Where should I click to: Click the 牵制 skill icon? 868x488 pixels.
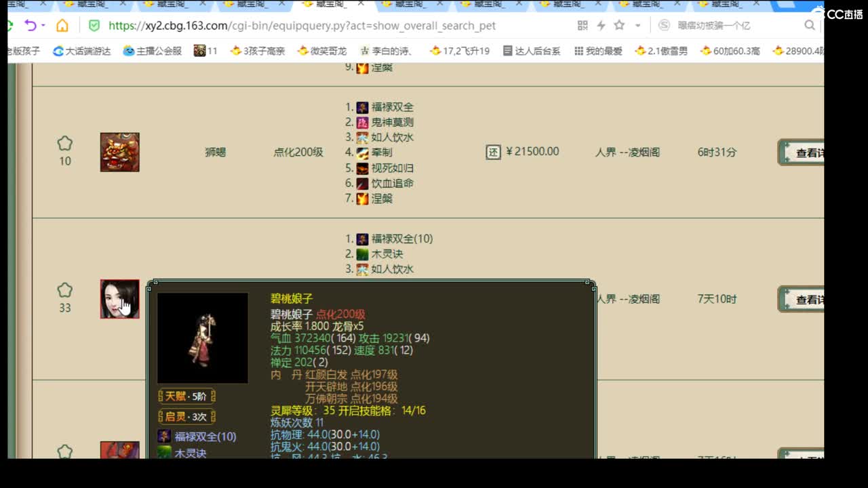coord(363,152)
